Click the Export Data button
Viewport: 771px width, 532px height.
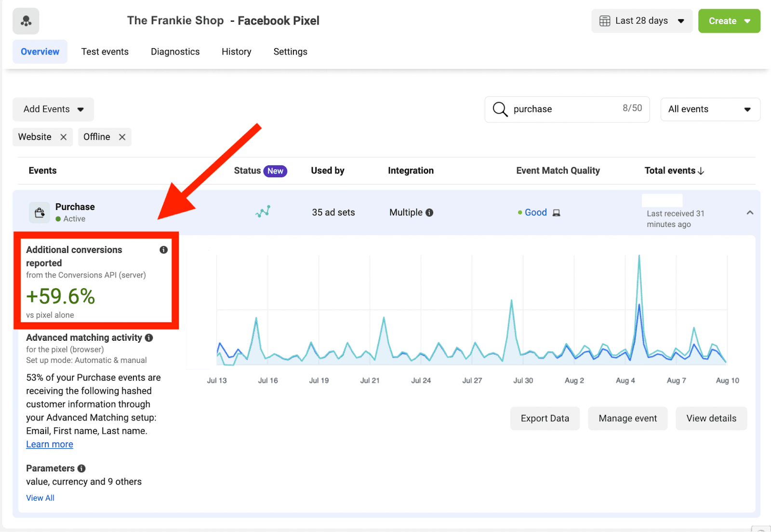545,418
